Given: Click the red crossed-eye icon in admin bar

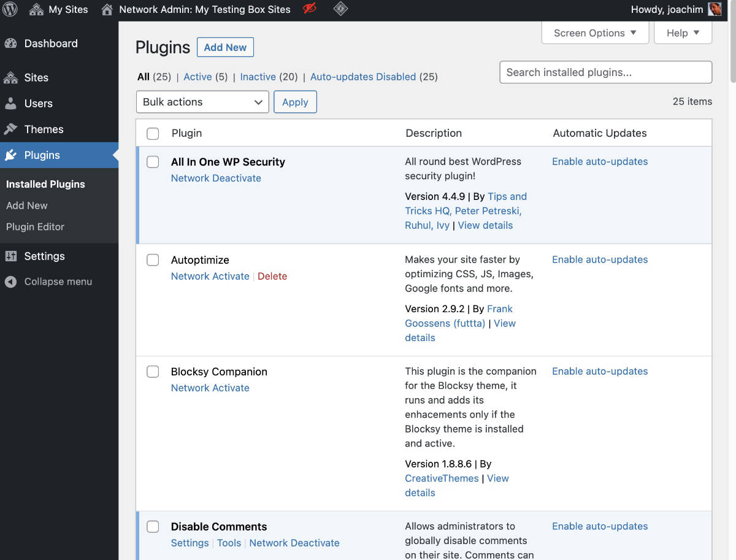Looking at the screenshot, I should (309, 9).
